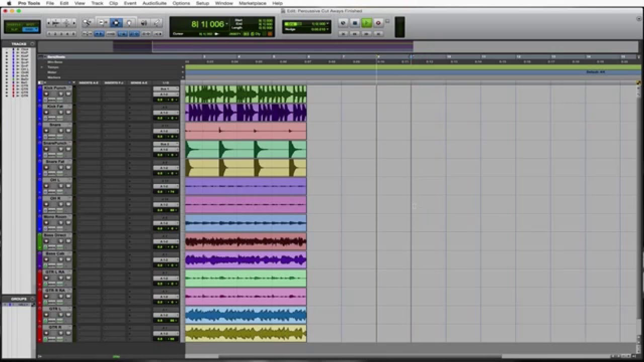Click the transport Record button
Viewport: 644px width, 362px height.
click(378, 23)
